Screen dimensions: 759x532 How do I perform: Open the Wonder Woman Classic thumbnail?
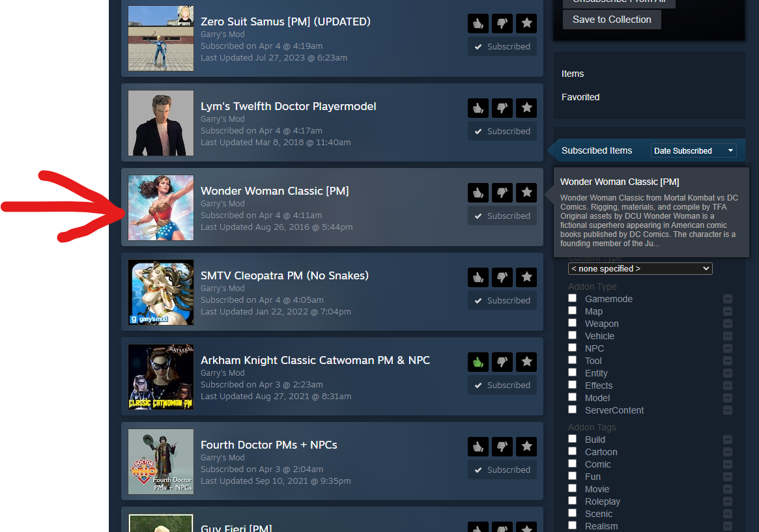(161, 208)
